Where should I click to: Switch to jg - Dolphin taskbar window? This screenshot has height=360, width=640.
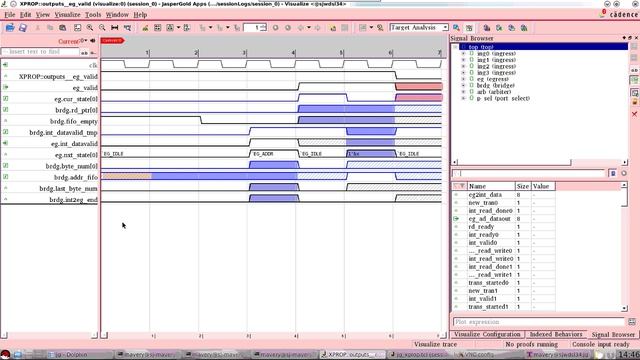pos(79,355)
